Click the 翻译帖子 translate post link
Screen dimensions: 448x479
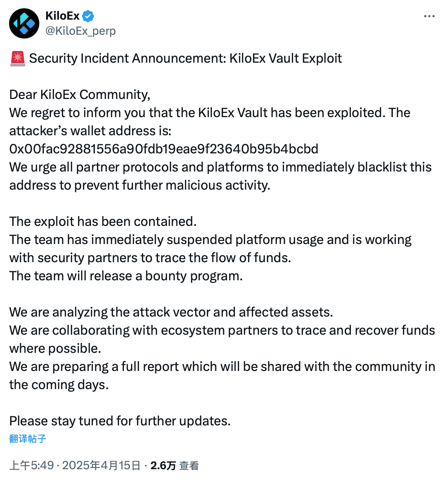click(x=28, y=439)
